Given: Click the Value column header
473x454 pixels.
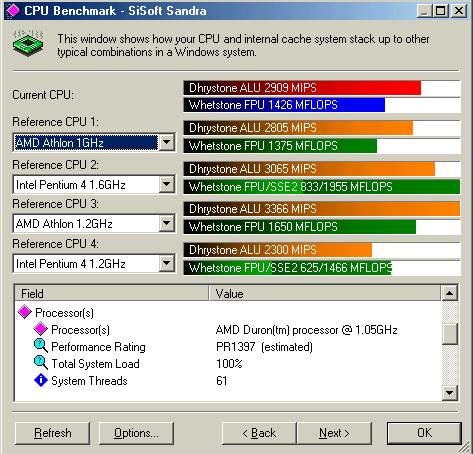Looking at the screenshot, I should tap(325, 293).
